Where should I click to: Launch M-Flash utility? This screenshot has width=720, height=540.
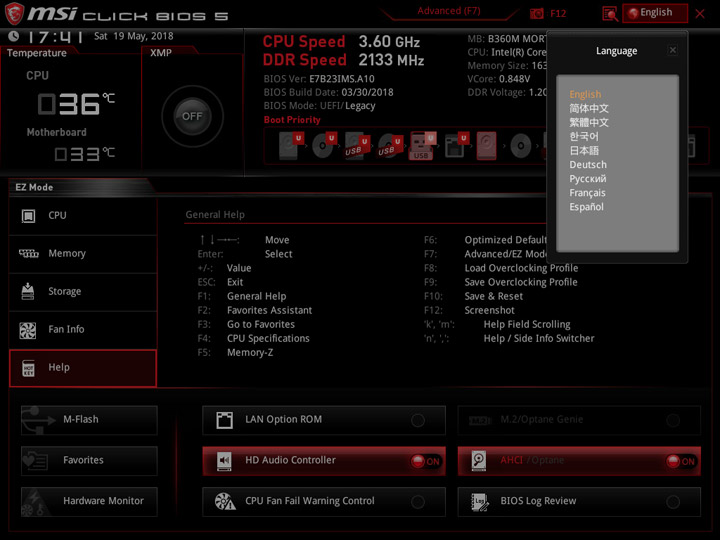click(89, 420)
